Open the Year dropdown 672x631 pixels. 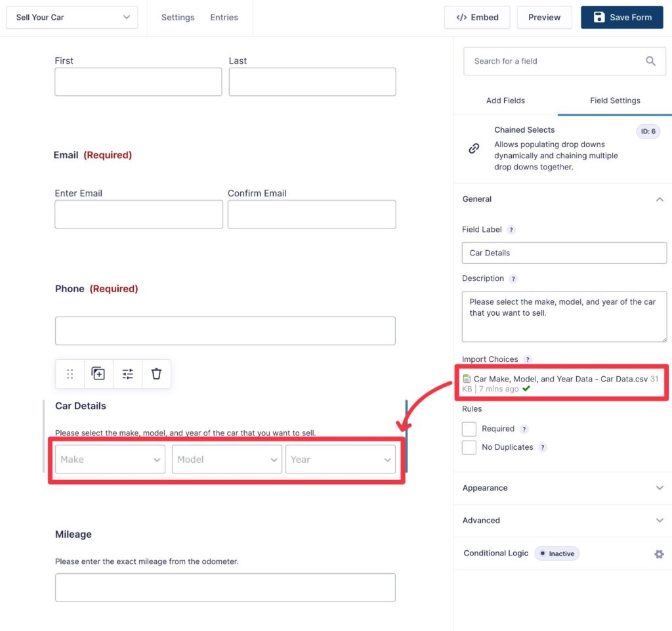coord(341,460)
